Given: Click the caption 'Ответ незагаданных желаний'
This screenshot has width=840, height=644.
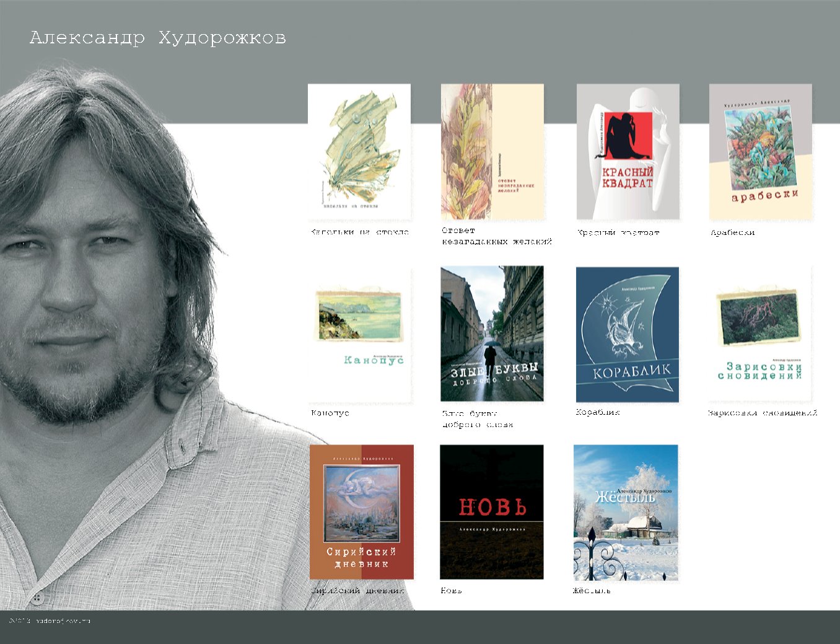Looking at the screenshot, I should [497, 236].
